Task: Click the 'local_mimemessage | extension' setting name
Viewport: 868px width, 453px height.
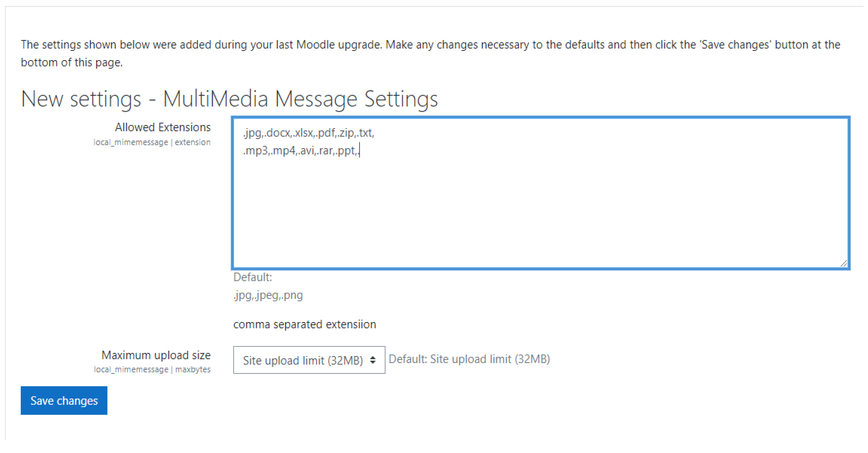Action: [152, 142]
